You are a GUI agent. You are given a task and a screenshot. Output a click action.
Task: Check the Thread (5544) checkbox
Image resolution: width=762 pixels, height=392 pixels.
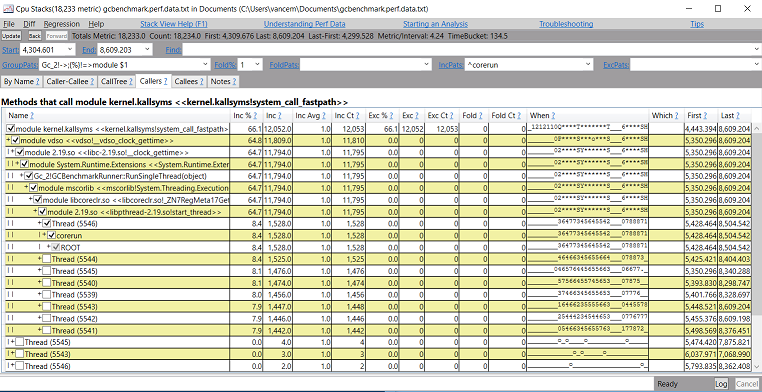pyautogui.click(x=46, y=259)
